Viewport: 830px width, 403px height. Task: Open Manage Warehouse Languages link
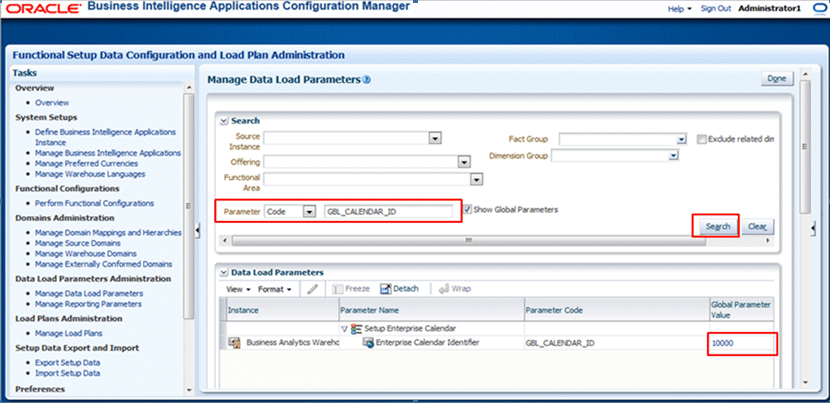(x=90, y=174)
